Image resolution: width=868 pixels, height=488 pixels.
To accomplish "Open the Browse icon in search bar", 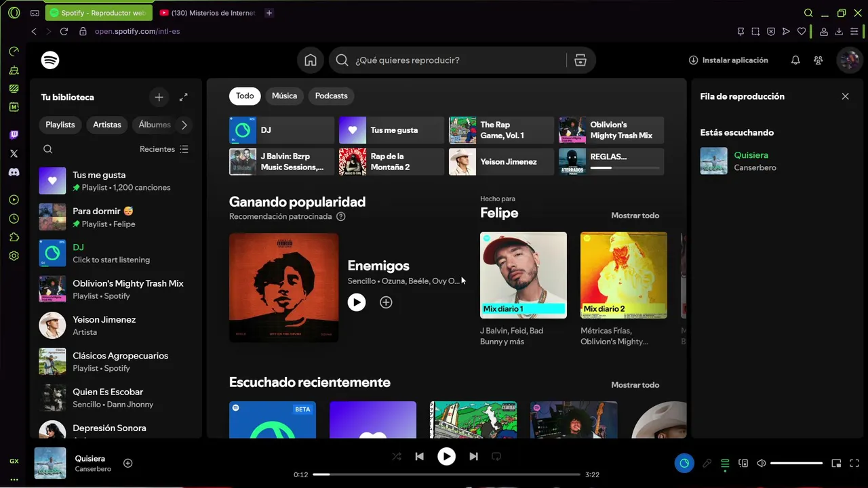I will pyautogui.click(x=580, y=60).
